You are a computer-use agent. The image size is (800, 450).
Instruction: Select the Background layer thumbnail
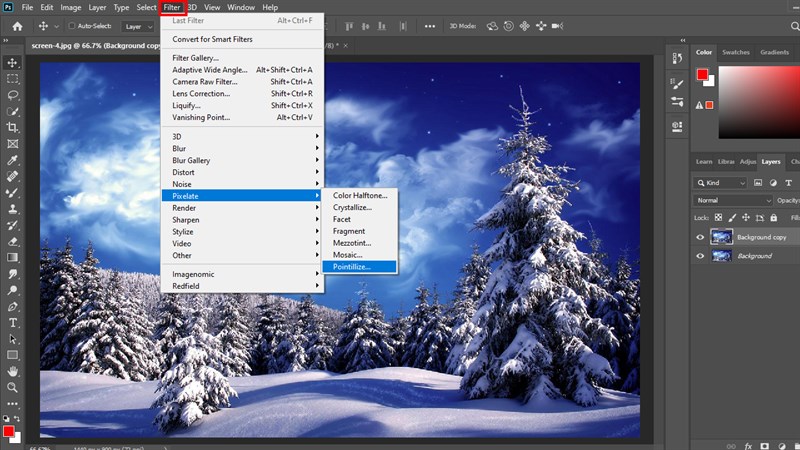[721, 256]
